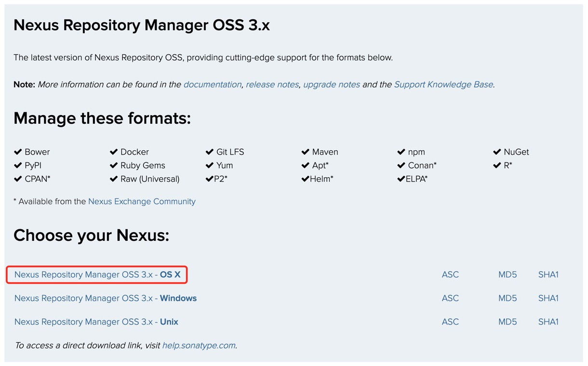The width and height of the screenshot is (588, 366).
Task: Click the checkmark icon next to Git LFS
Action: (x=210, y=152)
